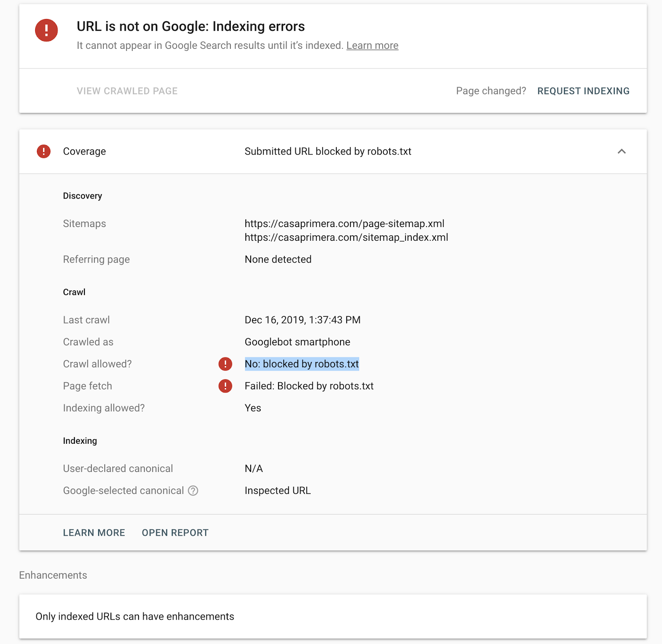
Task: Click the last crawl date 'Dec 16, 2019, 1:37:43 PM'
Action: pyautogui.click(x=302, y=320)
